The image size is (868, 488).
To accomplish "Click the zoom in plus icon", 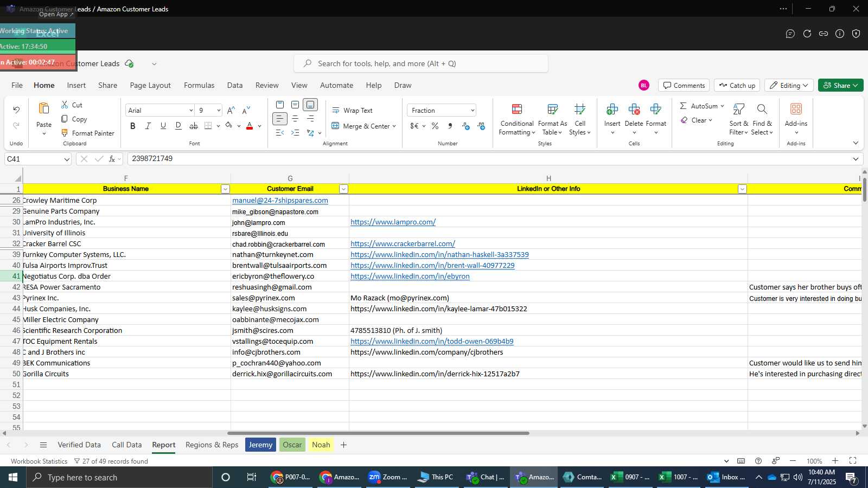I will click(x=835, y=461).
